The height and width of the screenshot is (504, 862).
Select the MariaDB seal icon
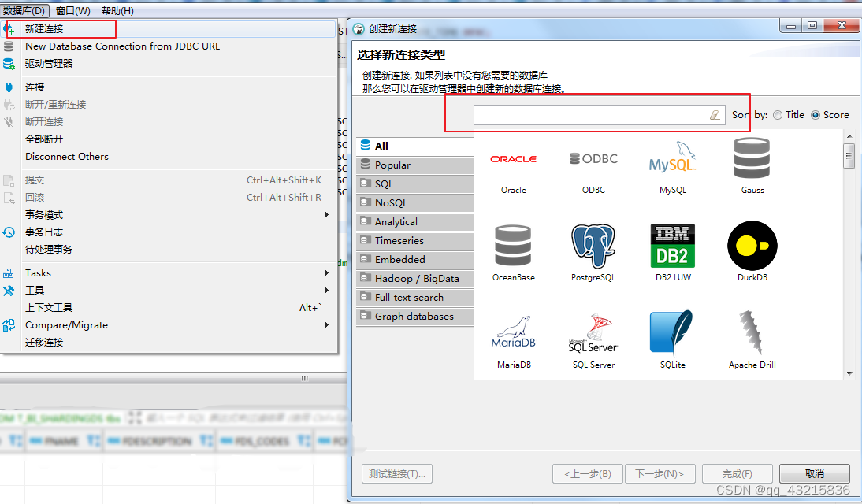[514, 332]
